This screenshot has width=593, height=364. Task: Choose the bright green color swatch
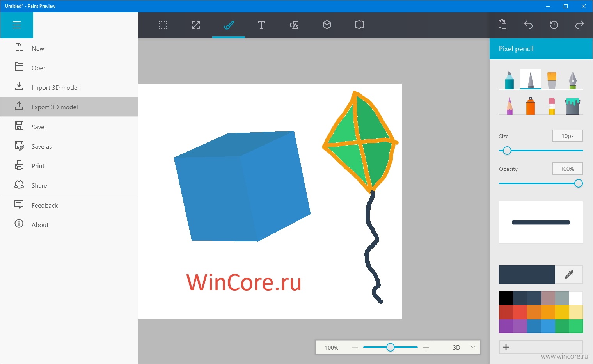[576, 326]
